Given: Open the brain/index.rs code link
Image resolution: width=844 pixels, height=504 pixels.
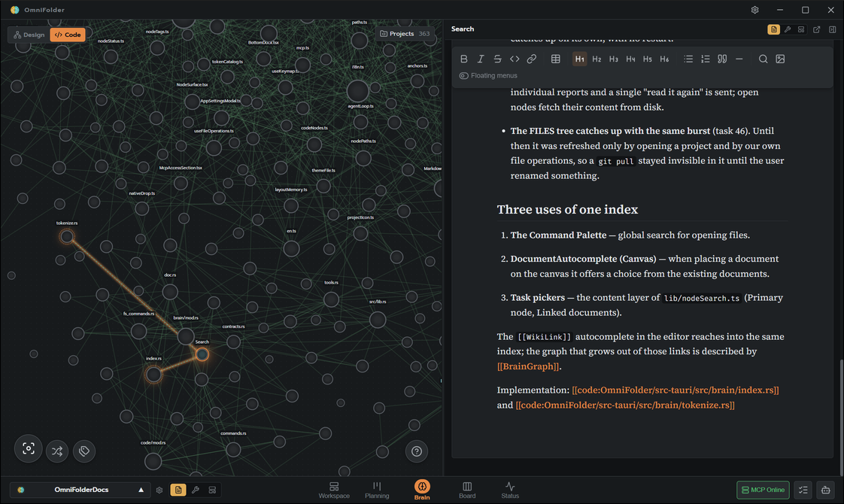Looking at the screenshot, I should [x=675, y=390].
